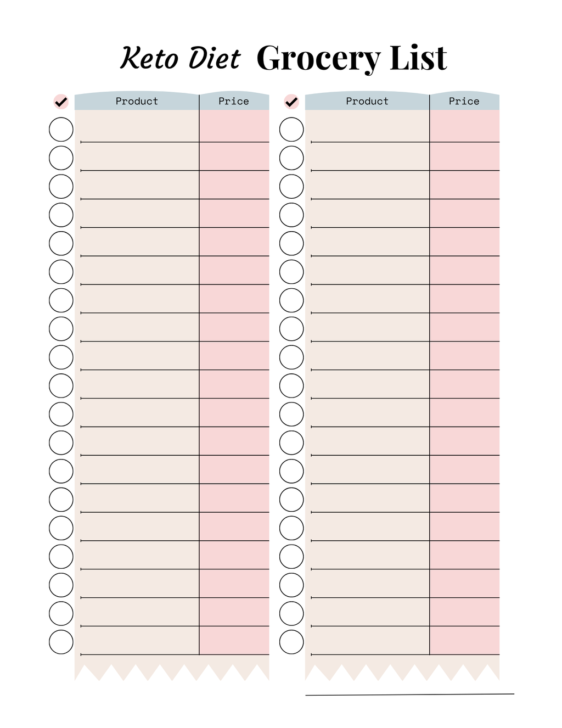Mark the second circle in left column
Image resolution: width=562 pixels, height=728 pixels.
pyautogui.click(x=61, y=158)
